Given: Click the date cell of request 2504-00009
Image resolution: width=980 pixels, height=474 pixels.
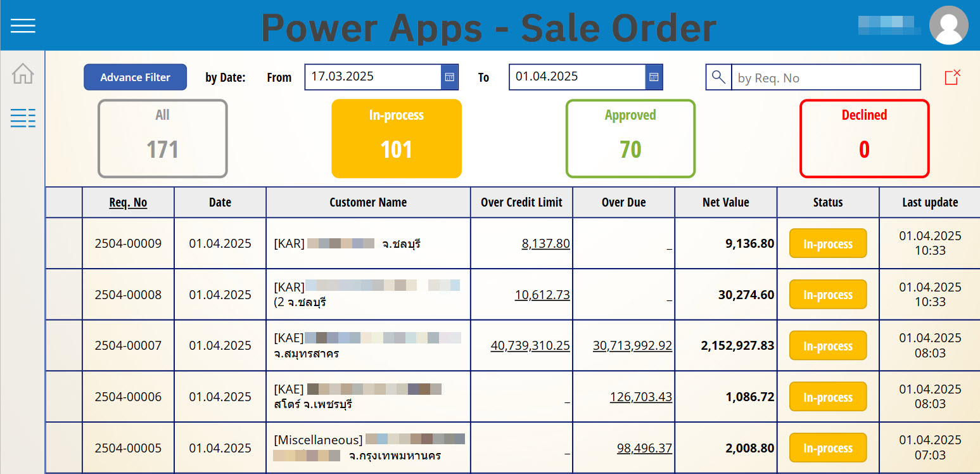Looking at the screenshot, I should coord(220,243).
